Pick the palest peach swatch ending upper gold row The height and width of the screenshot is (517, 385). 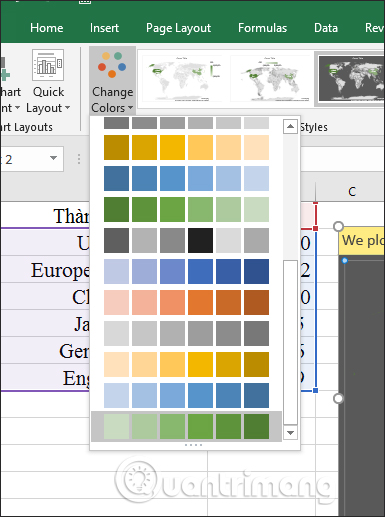(x=256, y=147)
